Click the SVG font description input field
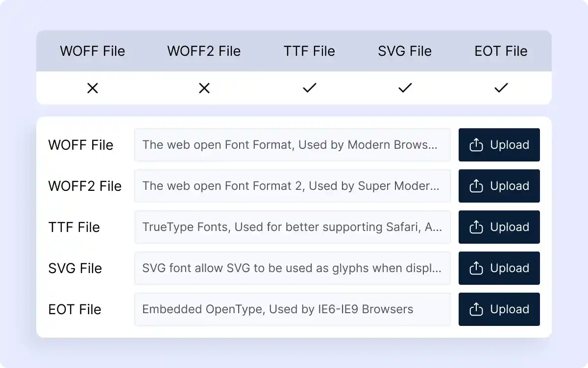This screenshot has width=588, height=368. point(292,268)
